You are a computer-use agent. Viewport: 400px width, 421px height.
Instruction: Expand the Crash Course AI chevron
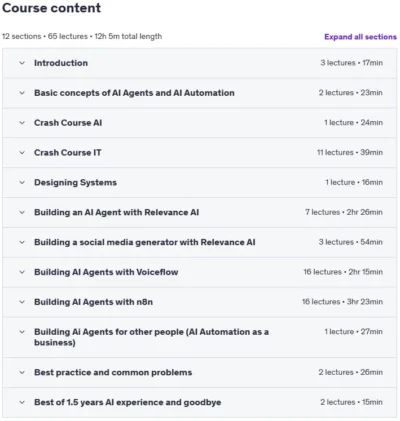click(x=22, y=123)
